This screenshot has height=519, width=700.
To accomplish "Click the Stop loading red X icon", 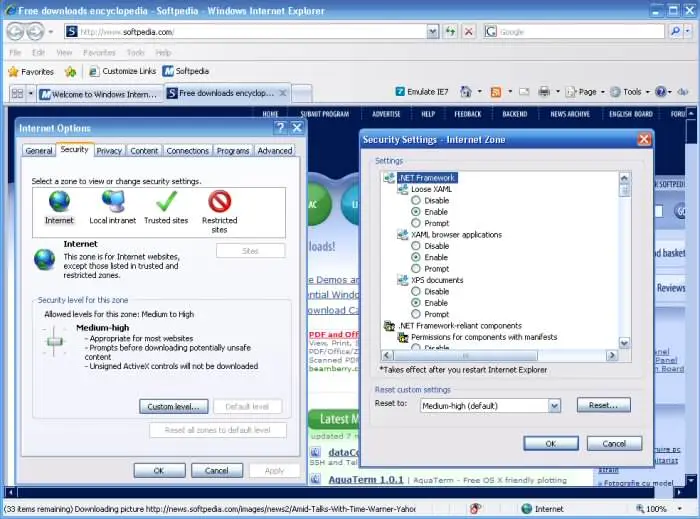I will pos(468,32).
